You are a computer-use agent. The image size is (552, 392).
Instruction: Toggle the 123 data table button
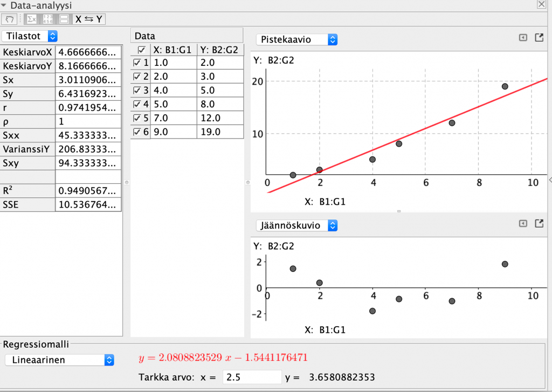pos(47,19)
